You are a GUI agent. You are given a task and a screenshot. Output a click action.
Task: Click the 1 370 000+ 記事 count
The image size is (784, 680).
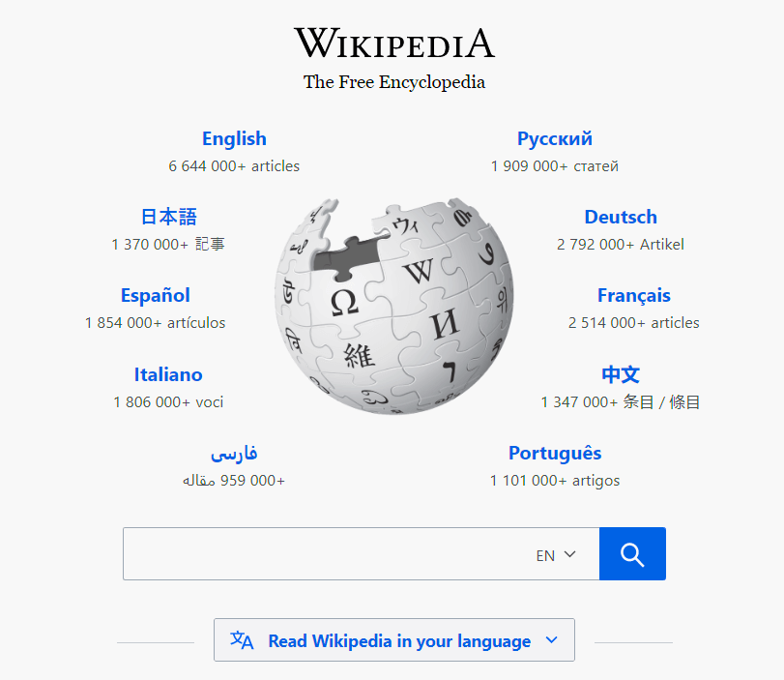tap(168, 244)
